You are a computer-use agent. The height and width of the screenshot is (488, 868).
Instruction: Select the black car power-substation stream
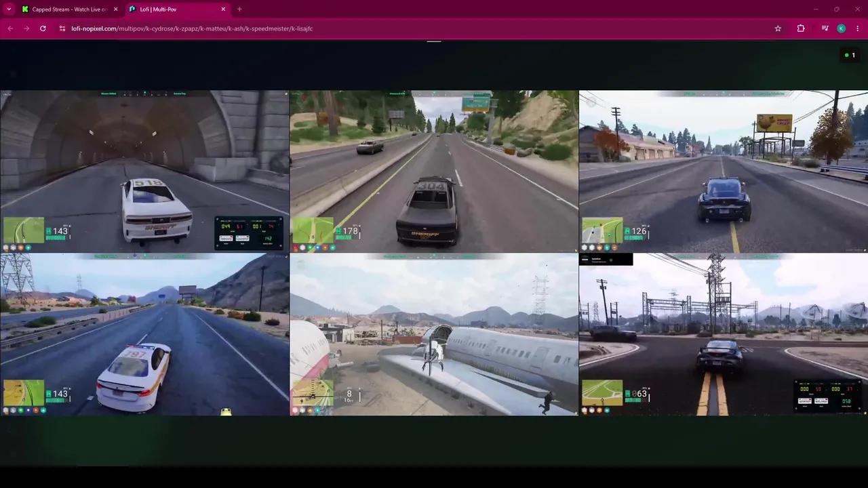click(x=724, y=334)
